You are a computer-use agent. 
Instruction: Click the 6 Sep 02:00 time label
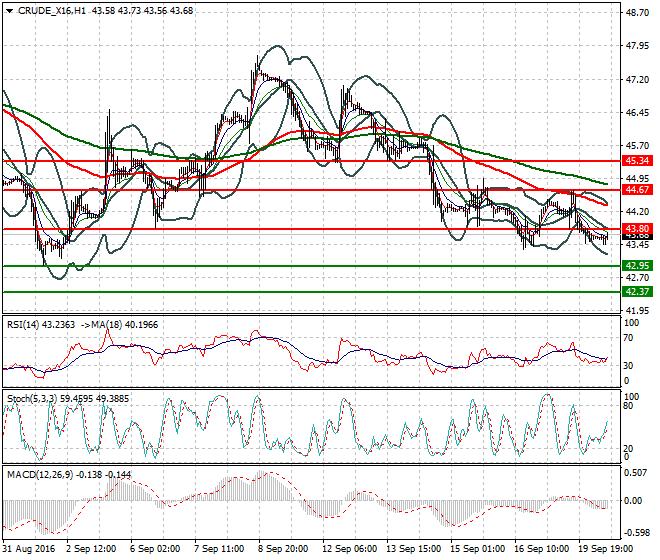point(155,549)
